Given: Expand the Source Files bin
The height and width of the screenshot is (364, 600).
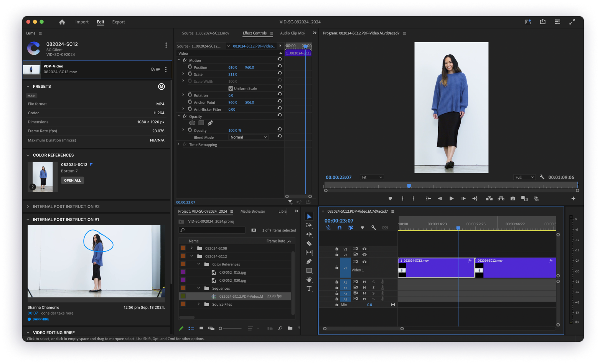Looking at the screenshot, I should coord(199,304).
